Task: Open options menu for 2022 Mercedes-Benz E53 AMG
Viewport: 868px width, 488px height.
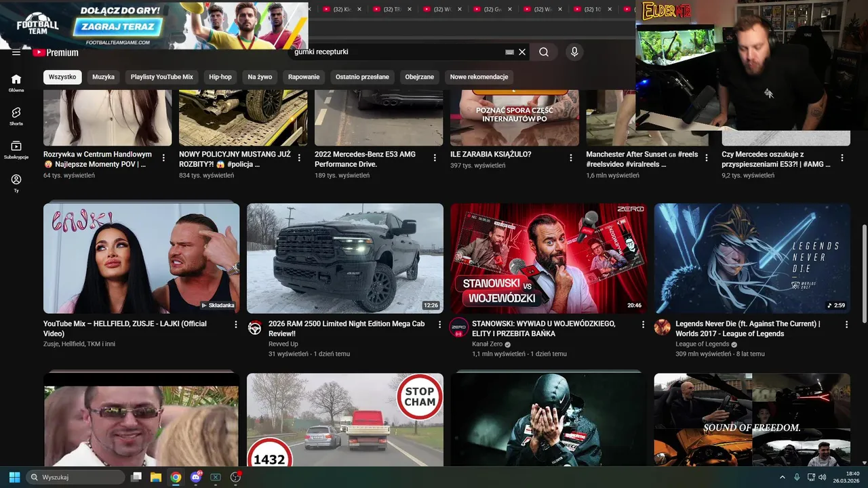Action: (x=435, y=158)
